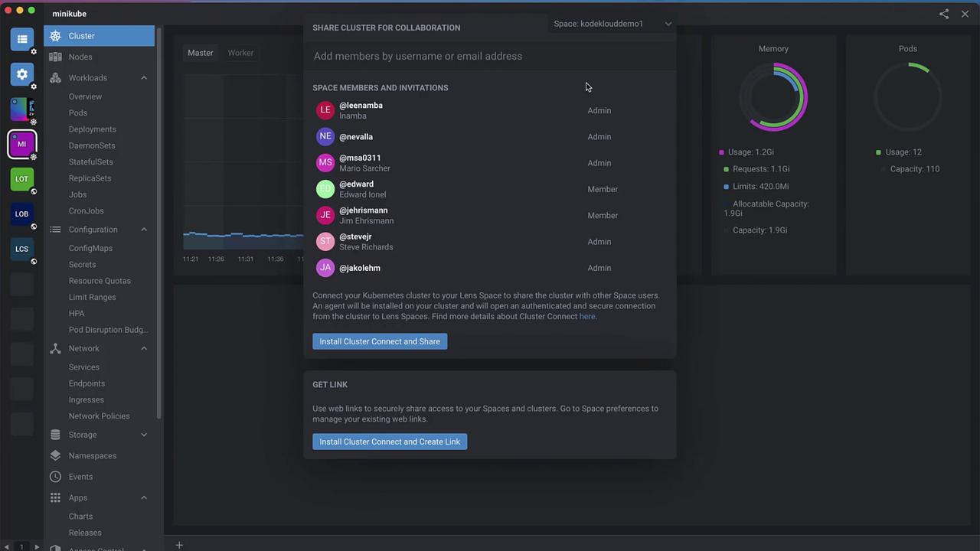Image resolution: width=980 pixels, height=551 pixels.
Task: Select the LCS cluster hotbar icon
Action: point(21,249)
